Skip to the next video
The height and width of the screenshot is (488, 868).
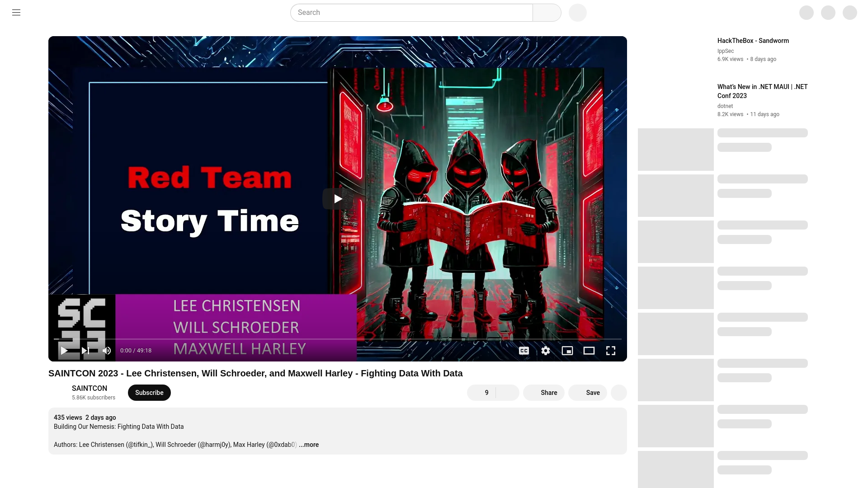pyautogui.click(x=85, y=351)
